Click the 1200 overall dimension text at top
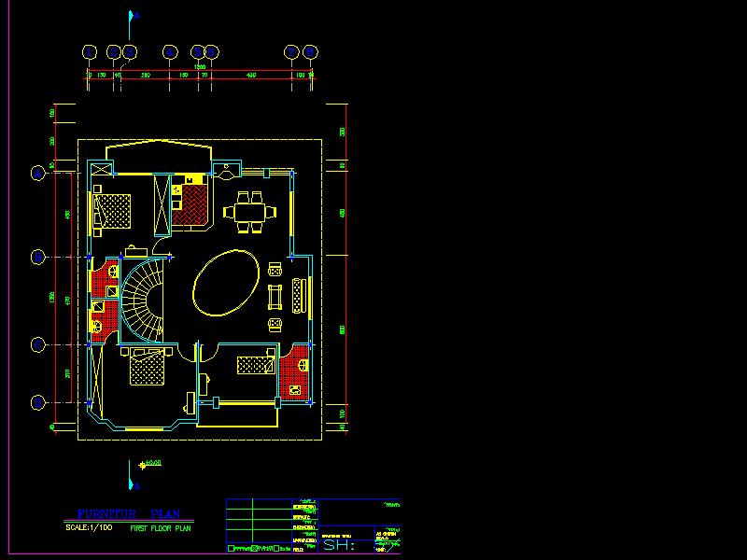 (199, 67)
